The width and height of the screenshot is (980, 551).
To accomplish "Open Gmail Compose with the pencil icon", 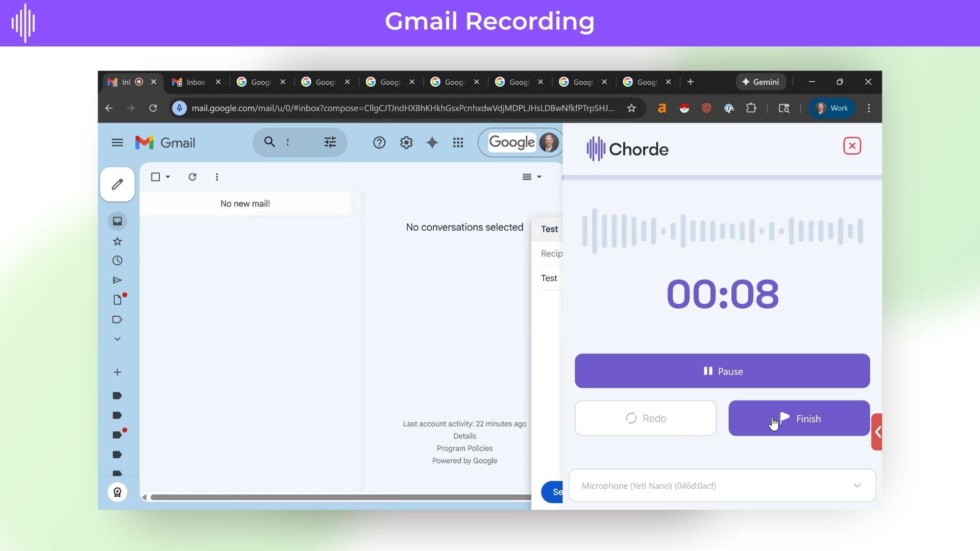I will (x=117, y=185).
